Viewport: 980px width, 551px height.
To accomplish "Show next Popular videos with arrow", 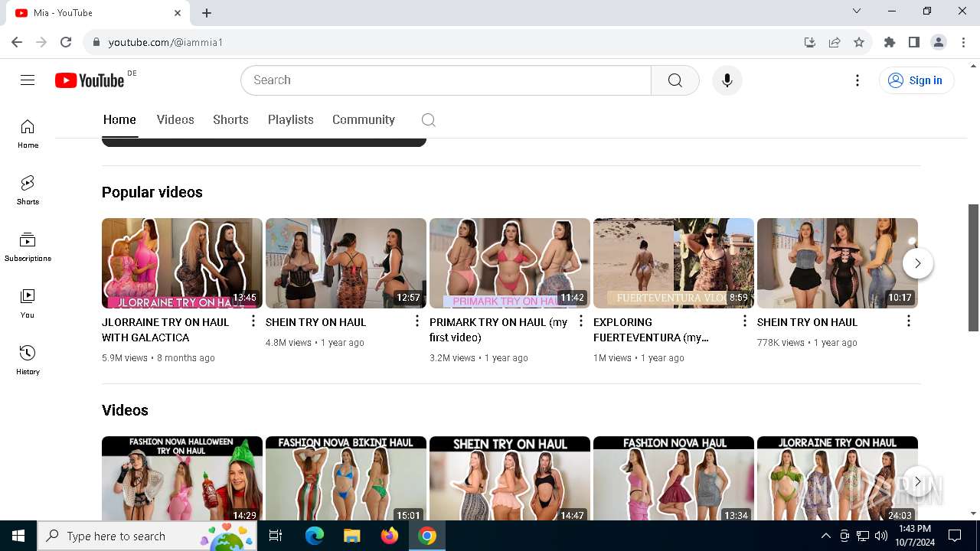I will pos(917,263).
